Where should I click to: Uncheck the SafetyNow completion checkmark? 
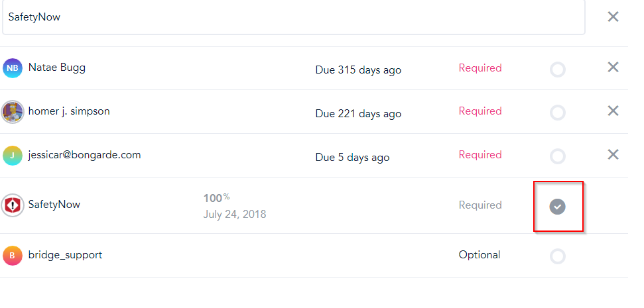558,207
